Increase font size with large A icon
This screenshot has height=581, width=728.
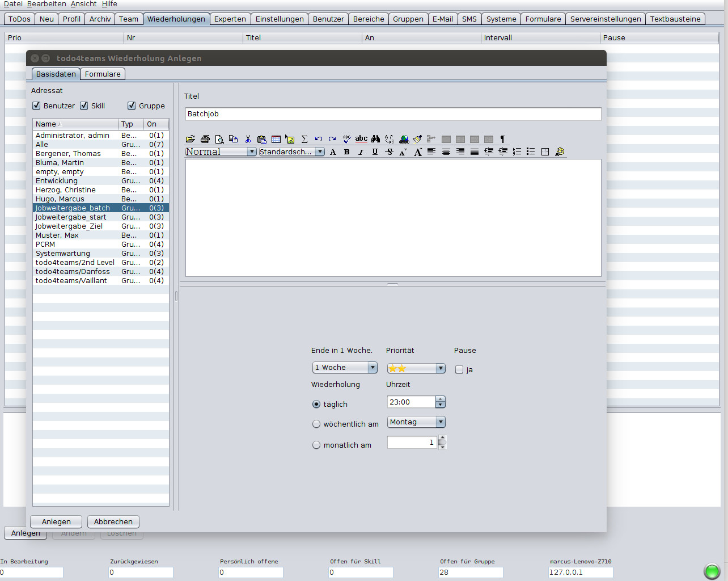(x=418, y=151)
